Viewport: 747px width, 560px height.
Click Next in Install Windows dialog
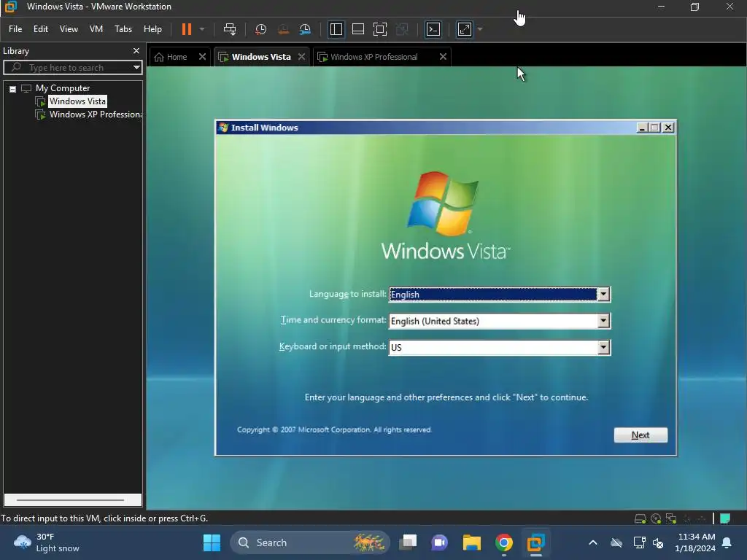(640, 435)
